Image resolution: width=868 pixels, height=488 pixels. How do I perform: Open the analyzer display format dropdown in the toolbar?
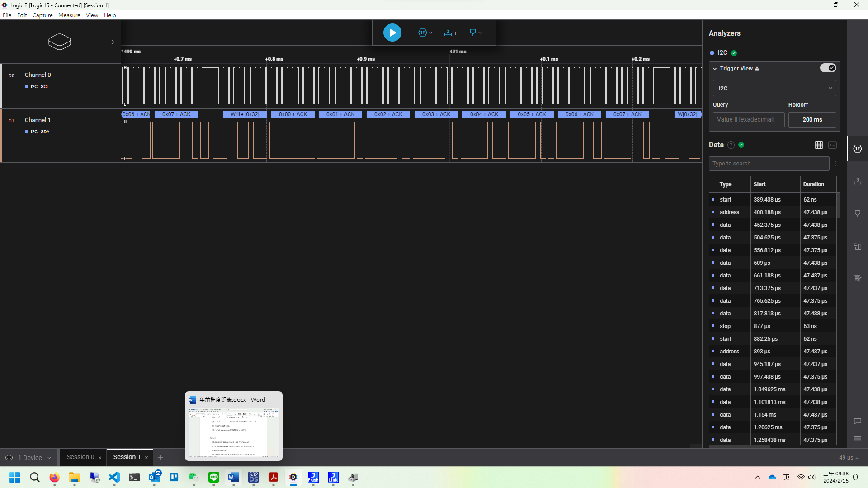(x=431, y=32)
